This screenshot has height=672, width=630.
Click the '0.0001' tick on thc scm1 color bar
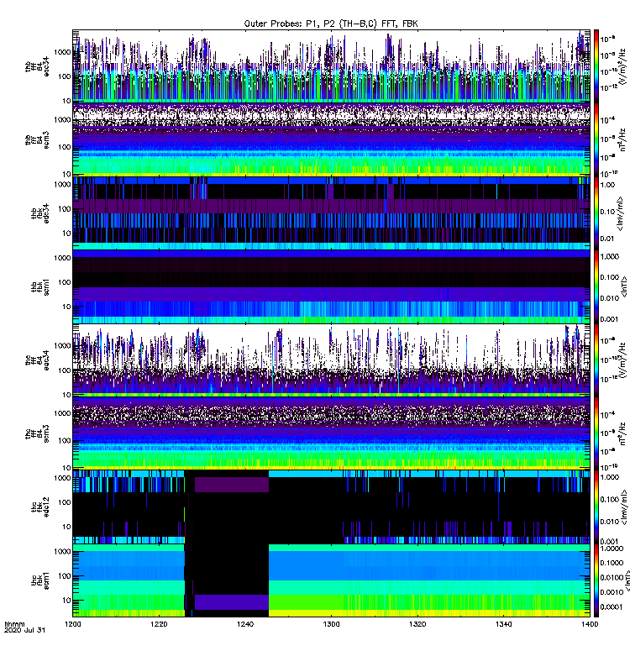tap(612, 606)
